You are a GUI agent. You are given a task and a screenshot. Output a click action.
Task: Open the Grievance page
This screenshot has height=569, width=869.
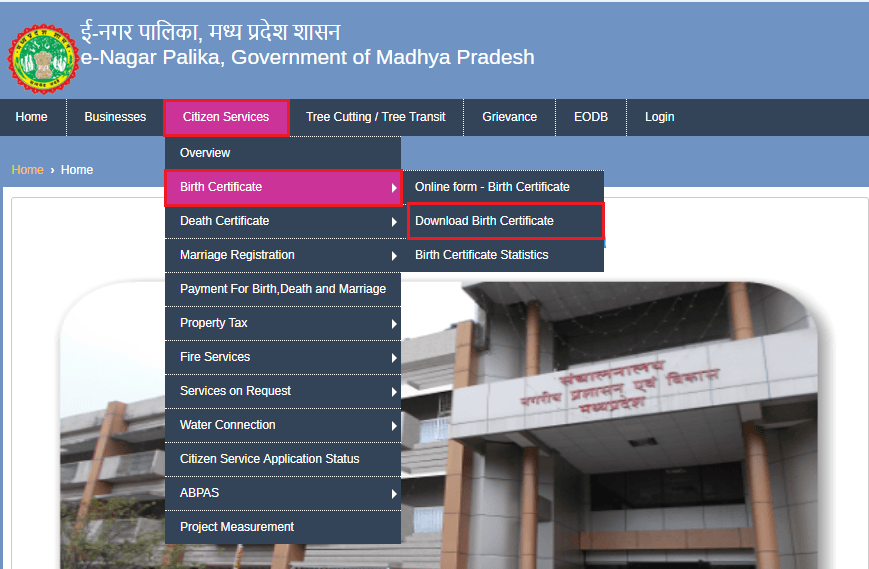tap(509, 117)
